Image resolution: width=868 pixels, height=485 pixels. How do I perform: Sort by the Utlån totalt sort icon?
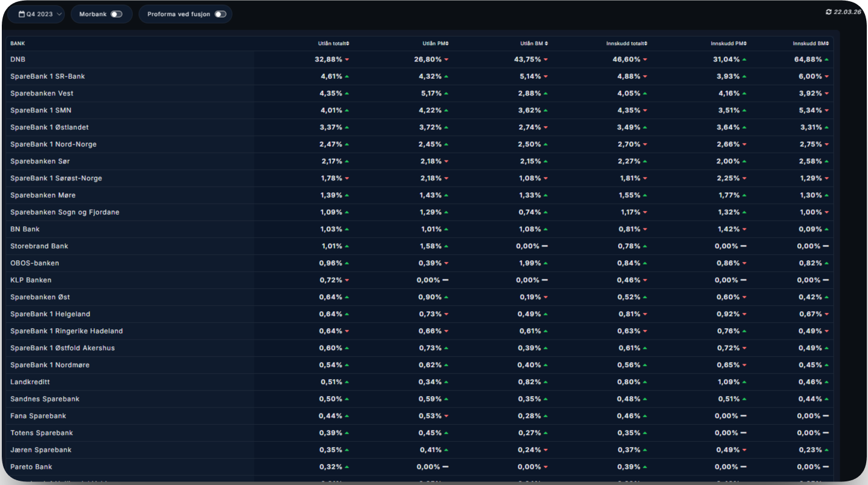point(347,43)
